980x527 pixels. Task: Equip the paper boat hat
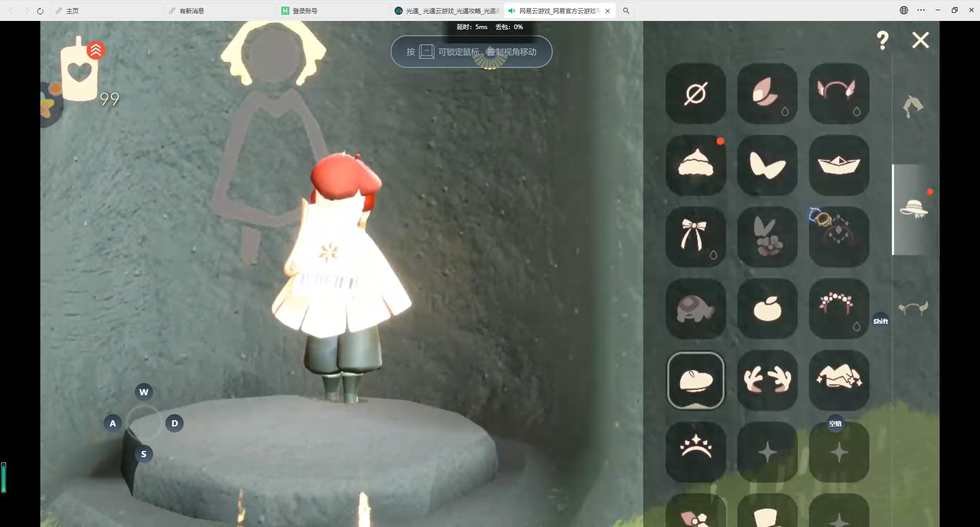(x=839, y=165)
